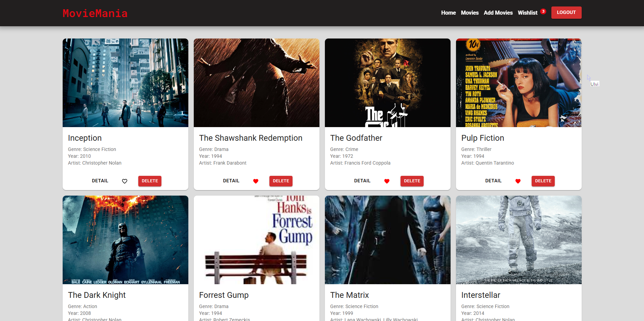Click the wishlist count badge showing 3
Viewport: 644px width, 321px height.
click(x=543, y=11)
